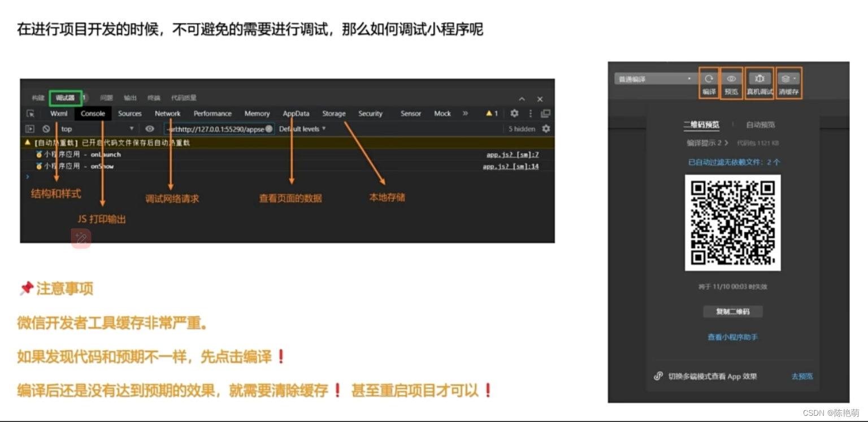This screenshot has width=868, height=422.
Task: Click the 复制二维码 button
Action: coord(733,311)
